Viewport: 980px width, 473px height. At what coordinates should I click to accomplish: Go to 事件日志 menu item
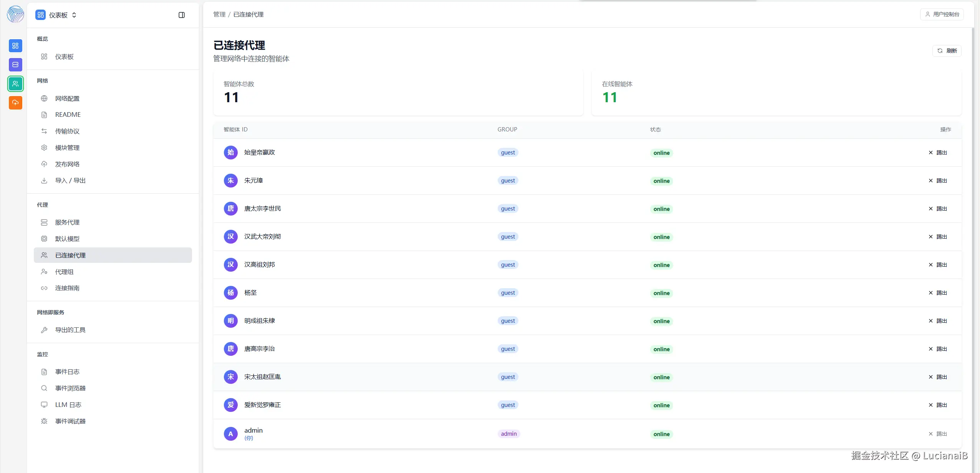67,372
